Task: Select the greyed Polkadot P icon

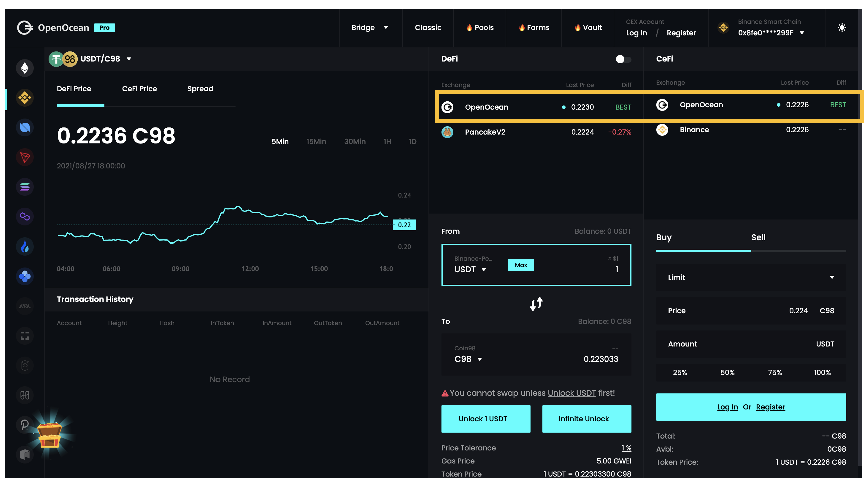Action: (x=25, y=425)
